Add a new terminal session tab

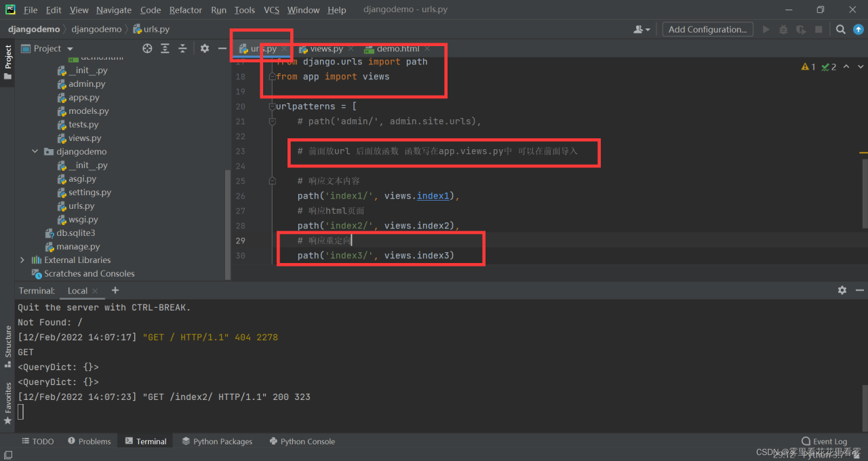click(x=115, y=290)
